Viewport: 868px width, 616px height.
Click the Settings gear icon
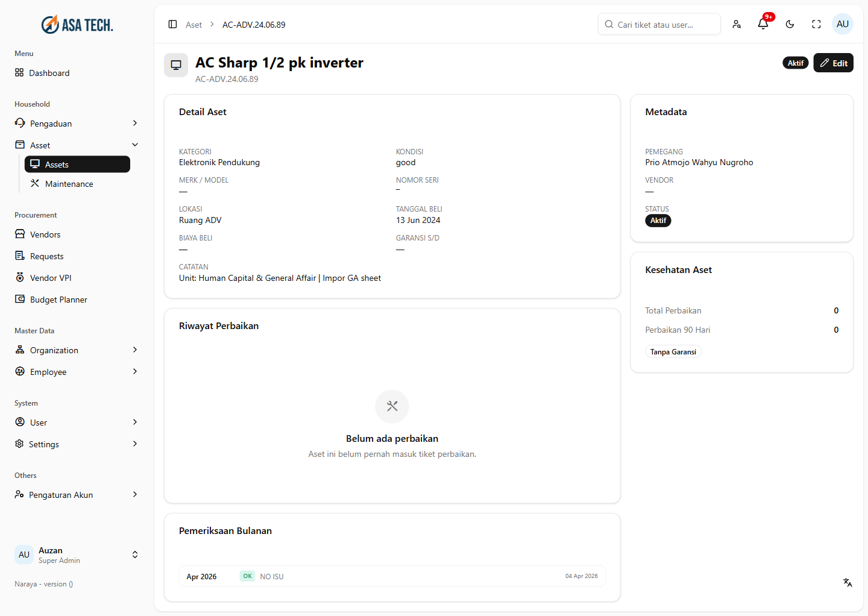pos(19,444)
